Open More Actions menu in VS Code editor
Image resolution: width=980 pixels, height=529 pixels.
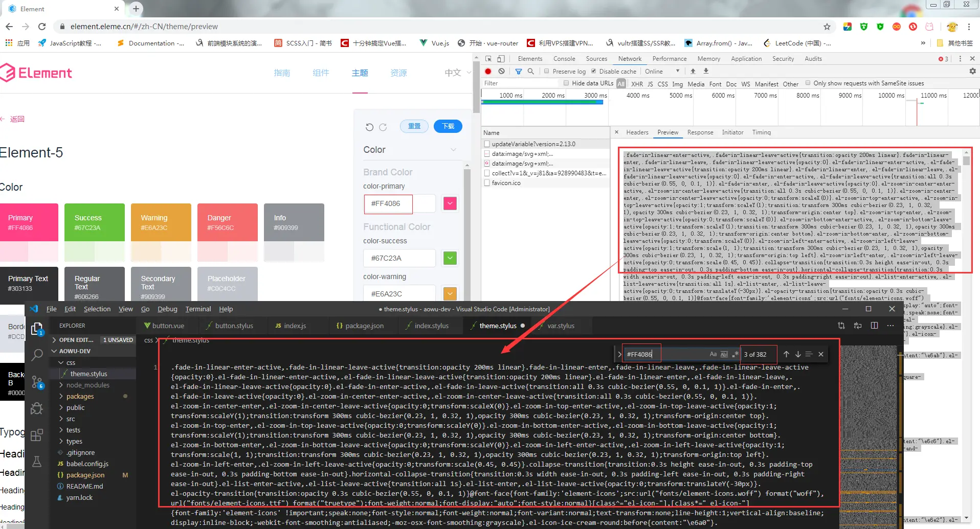(x=890, y=326)
